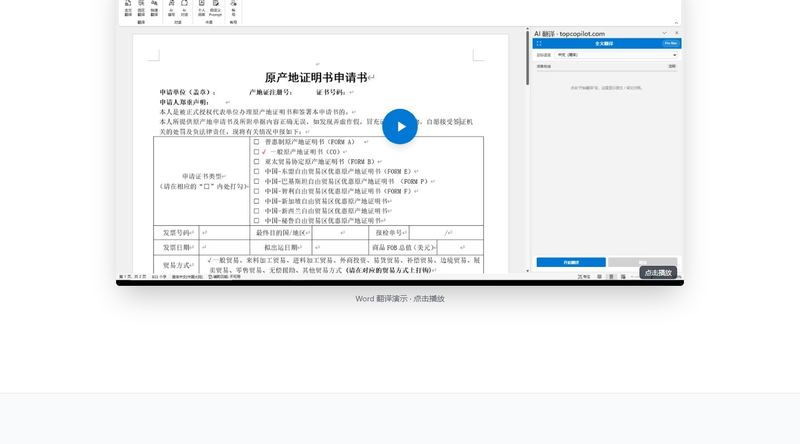Click the 贸易方式 table cell
The height and width of the screenshot is (444, 800).
tap(176, 265)
